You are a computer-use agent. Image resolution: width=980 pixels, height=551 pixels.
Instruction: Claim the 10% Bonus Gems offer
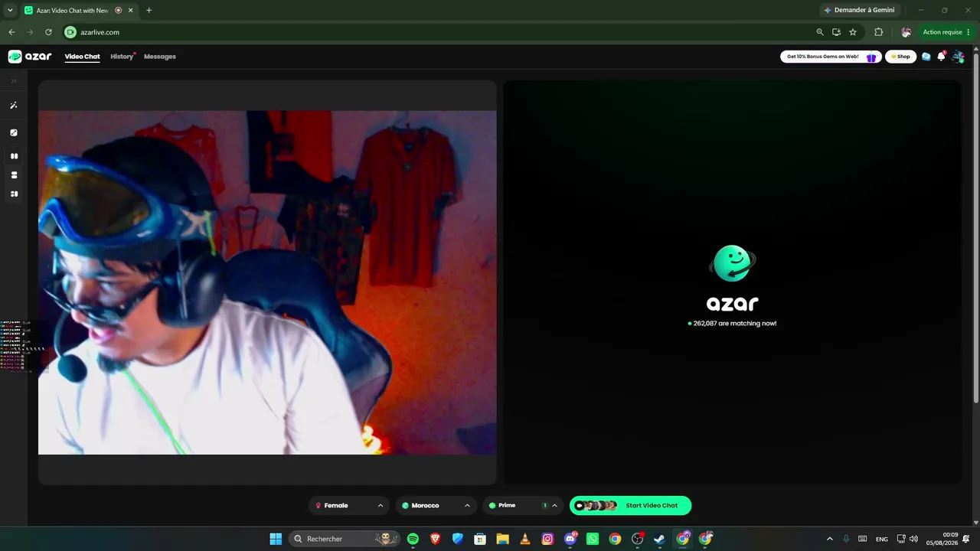[x=831, y=57]
